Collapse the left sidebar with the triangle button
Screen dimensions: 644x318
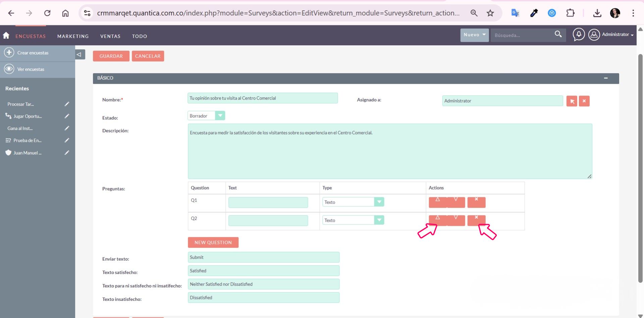79,54
